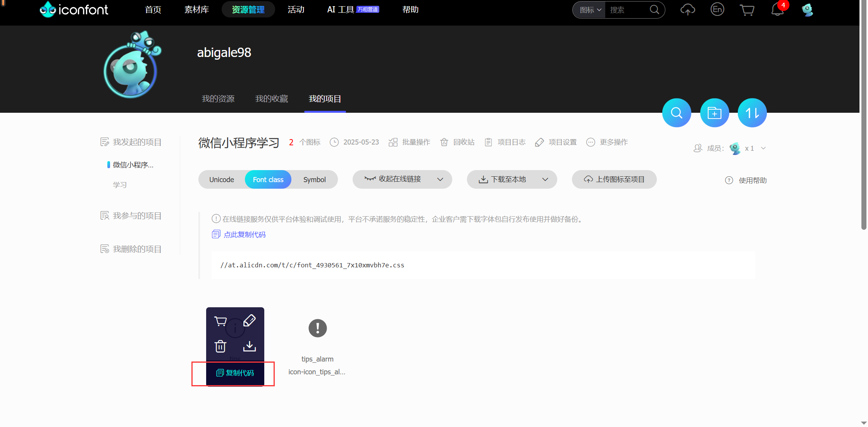Viewport: 868px width, 427px height.
Task: Click the round blue search button
Action: tap(677, 113)
